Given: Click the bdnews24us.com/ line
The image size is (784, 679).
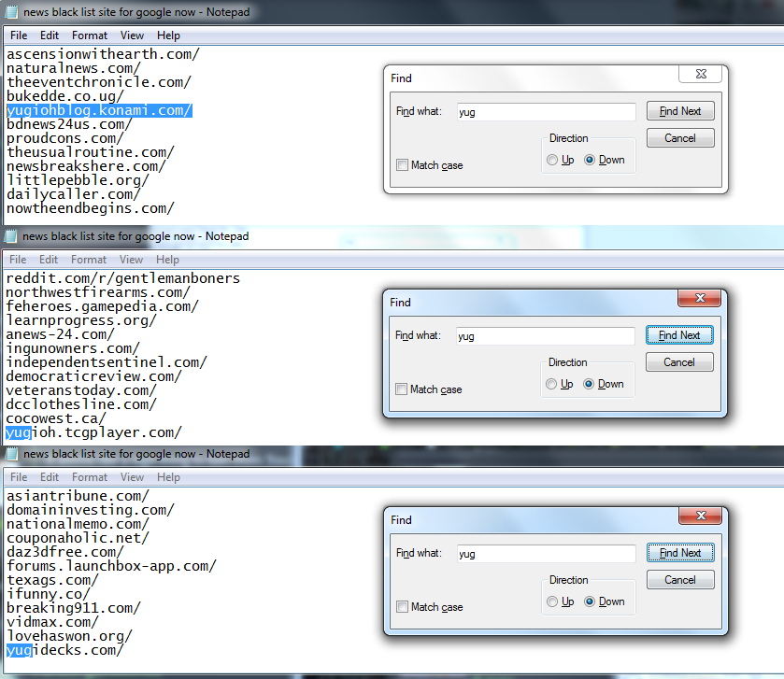Looking at the screenshot, I should pyautogui.click(x=69, y=124).
